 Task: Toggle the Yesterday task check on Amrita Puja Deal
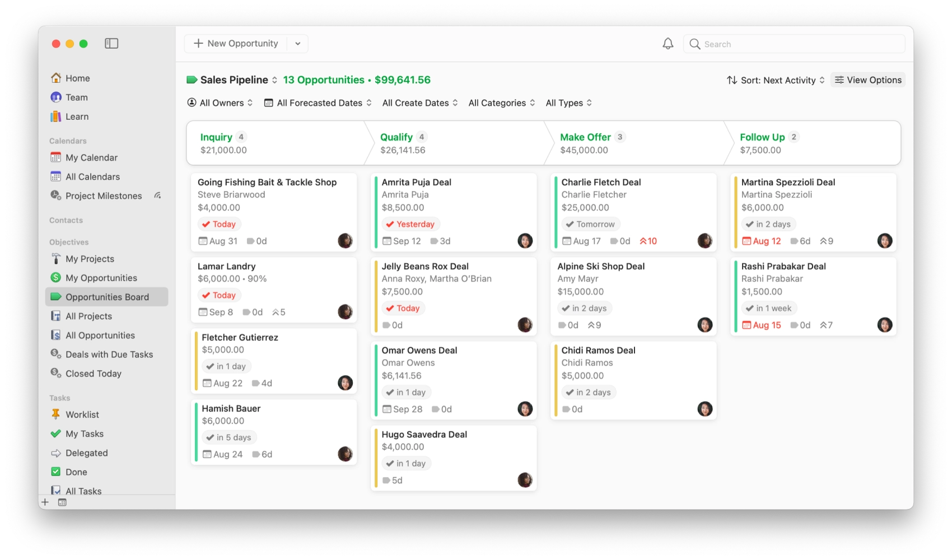(390, 224)
